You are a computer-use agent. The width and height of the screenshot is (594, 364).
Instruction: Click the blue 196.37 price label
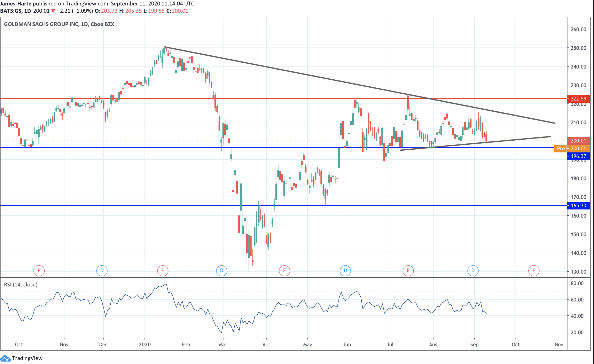tap(578, 156)
